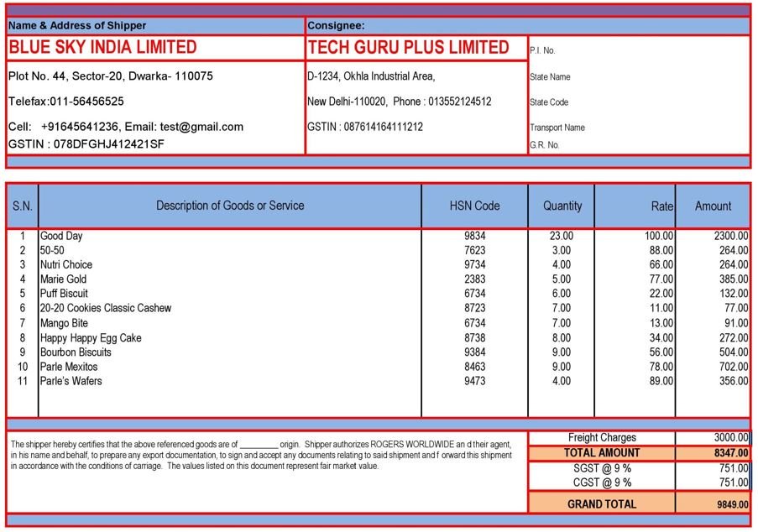Viewport: 758px width, 532px height.
Task: Click the 'Happy Happy Egg Cake' description
Action: click(91, 338)
